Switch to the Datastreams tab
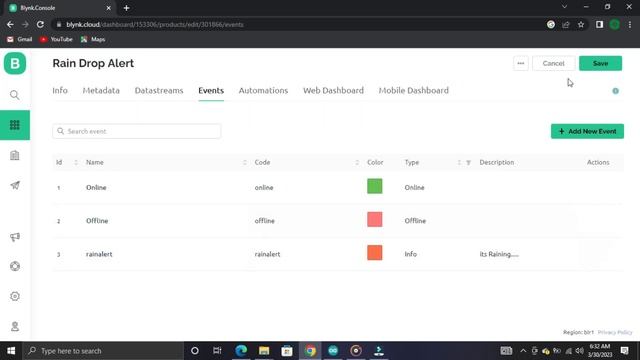This screenshot has height=360, width=640. click(159, 91)
